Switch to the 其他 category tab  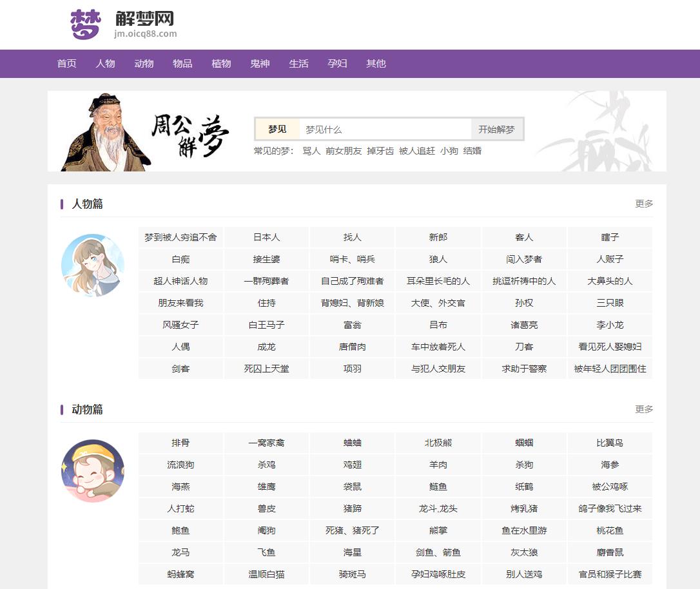click(376, 63)
